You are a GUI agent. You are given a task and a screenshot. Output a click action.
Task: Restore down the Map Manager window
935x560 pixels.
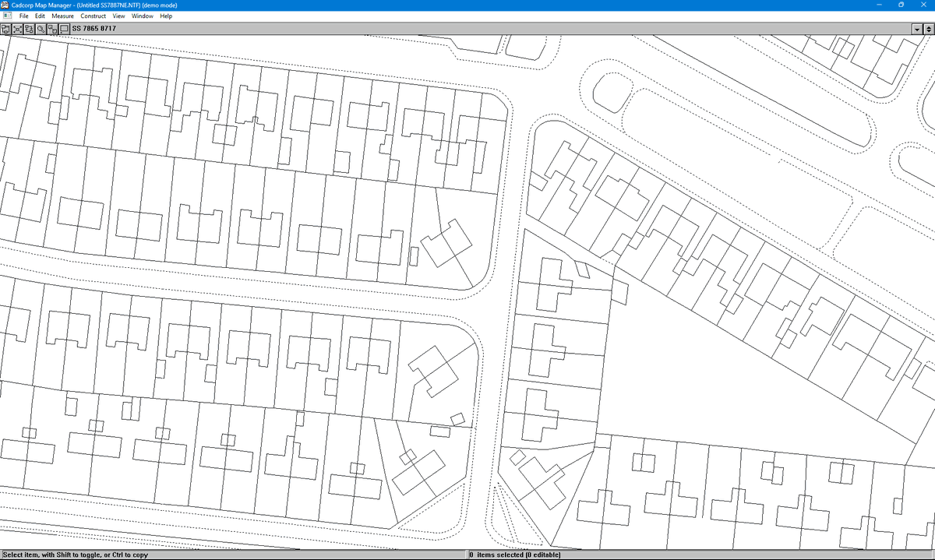coord(901,5)
